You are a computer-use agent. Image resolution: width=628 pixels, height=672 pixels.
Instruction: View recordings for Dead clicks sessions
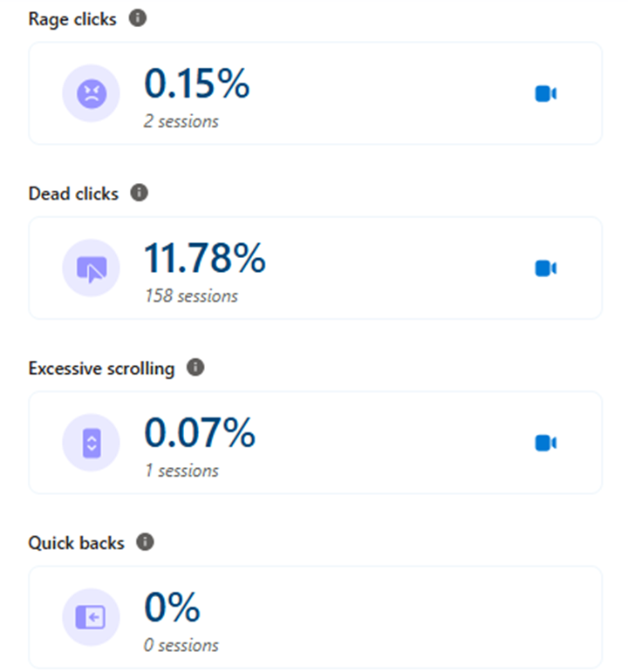546,268
